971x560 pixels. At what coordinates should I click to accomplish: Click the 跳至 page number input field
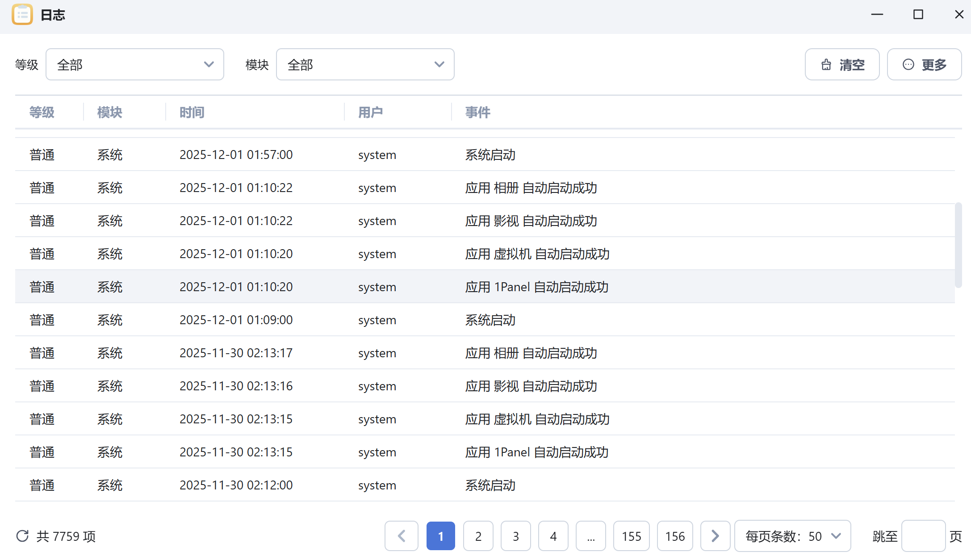[923, 536]
